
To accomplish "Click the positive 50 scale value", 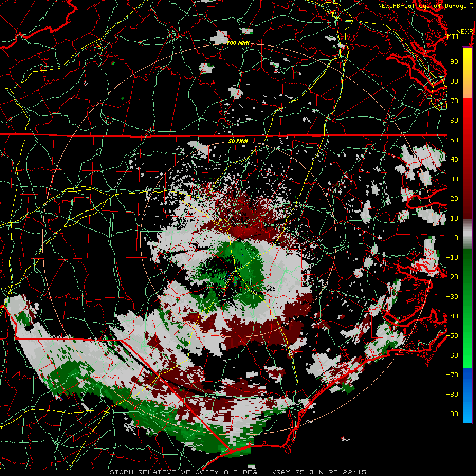I will [x=454, y=140].
